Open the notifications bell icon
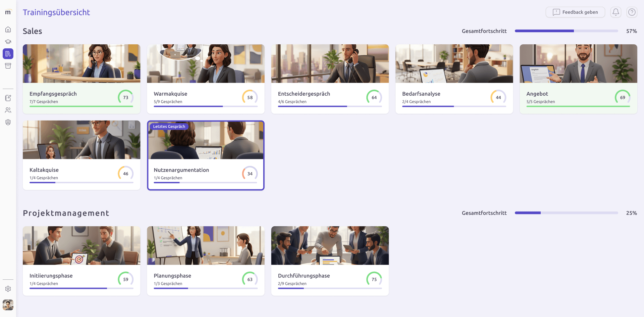This screenshot has width=644, height=317. click(x=616, y=12)
